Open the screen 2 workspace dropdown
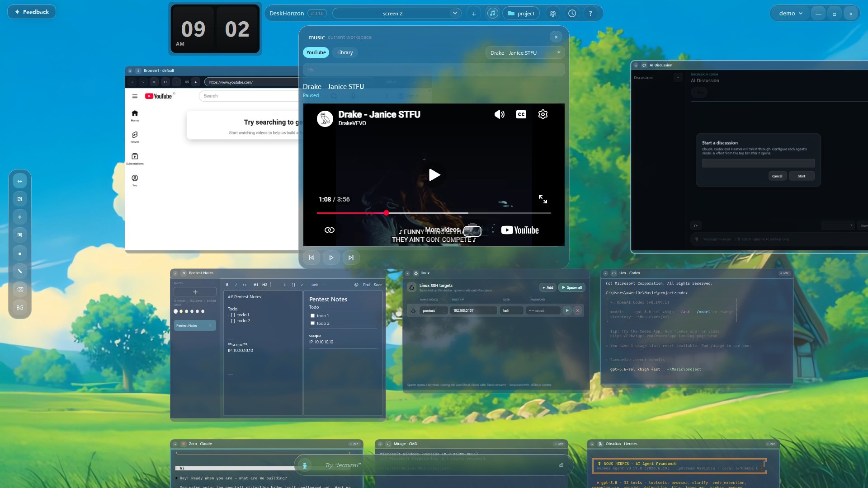 point(396,14)
